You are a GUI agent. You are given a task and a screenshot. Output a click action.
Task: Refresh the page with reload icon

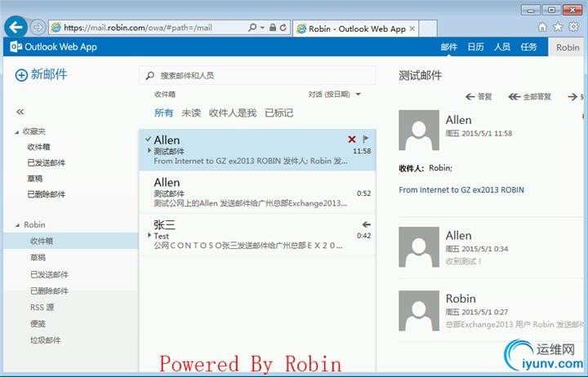coord(283,28)
